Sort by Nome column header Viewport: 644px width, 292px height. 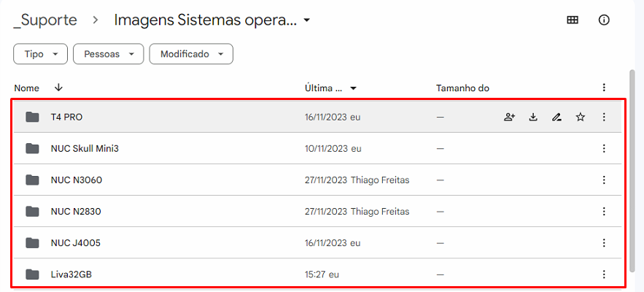[27, 88]
